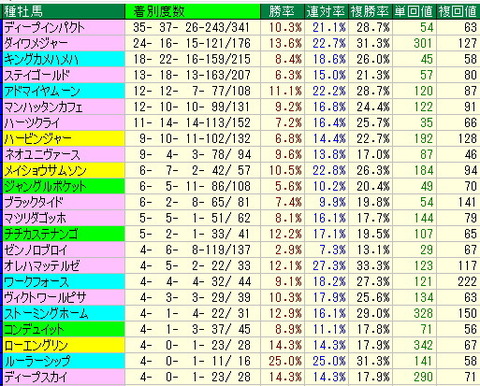Select 22.8% 連対率 in メイショウサムソン row
This screenshot has width=480, height=386.
329,170
